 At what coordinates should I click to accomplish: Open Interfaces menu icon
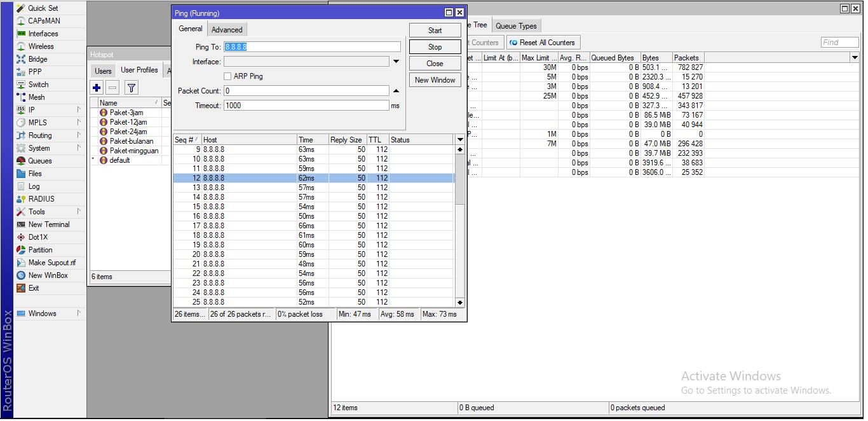[x=22, y=34]
